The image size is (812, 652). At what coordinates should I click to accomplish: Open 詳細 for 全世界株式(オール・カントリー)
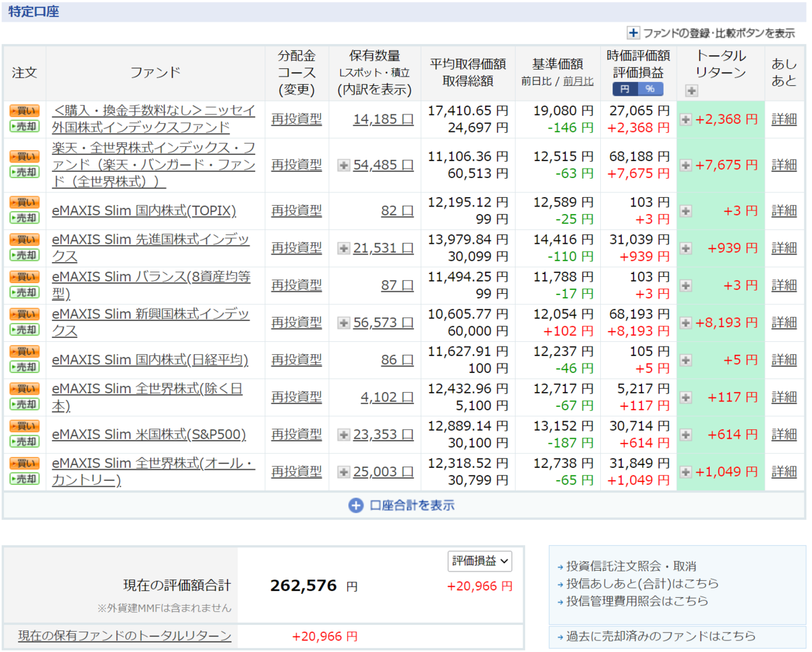tap(784, 471)
